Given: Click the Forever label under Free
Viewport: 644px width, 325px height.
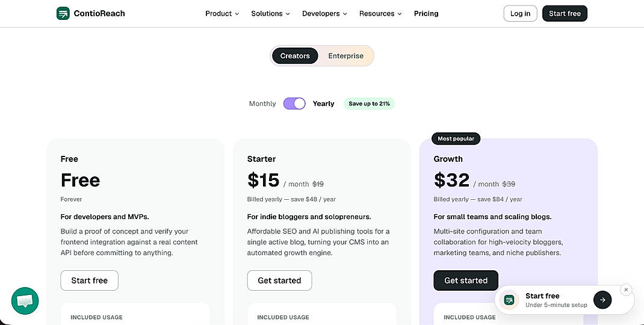Looking at the screenshot, I should coord(71,199).
